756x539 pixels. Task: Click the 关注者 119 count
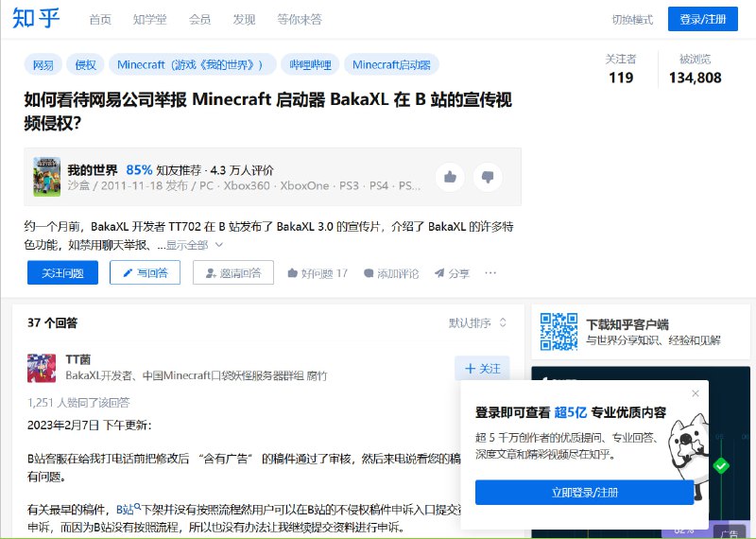coord(621,69)
